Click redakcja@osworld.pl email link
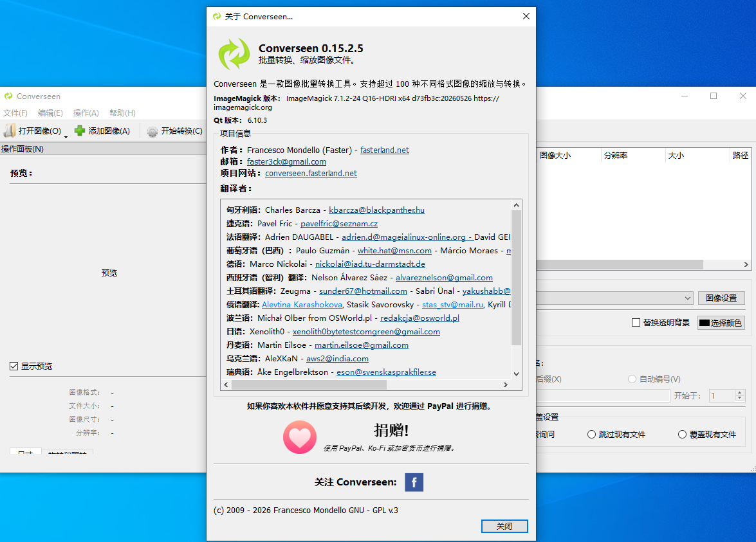 (419, 318)
